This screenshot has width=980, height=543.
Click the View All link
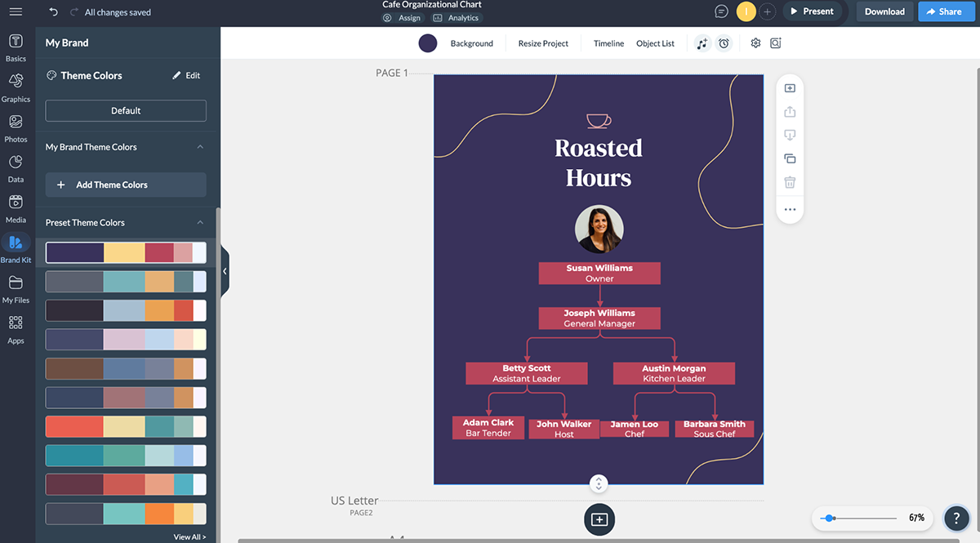click(189, 537)
